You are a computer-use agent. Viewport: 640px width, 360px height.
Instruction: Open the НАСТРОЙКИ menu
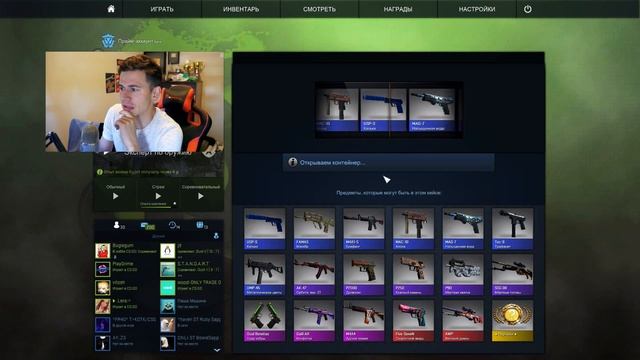pos(477,9)
